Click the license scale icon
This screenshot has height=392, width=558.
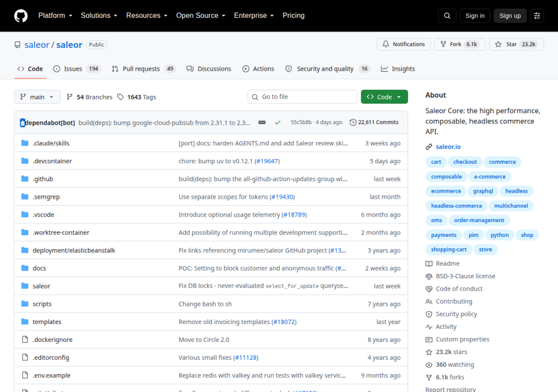[429, 277]
